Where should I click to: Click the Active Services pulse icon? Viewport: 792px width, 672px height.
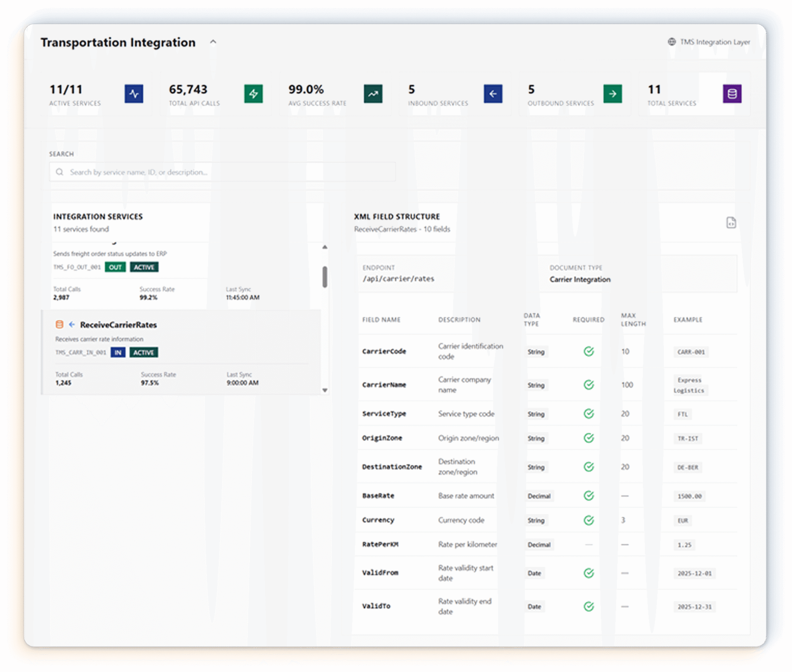[134, 94]
